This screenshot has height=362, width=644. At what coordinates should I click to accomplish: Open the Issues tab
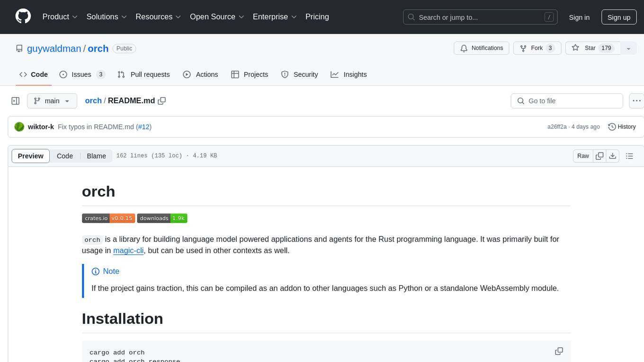click(x=82, y=74)
